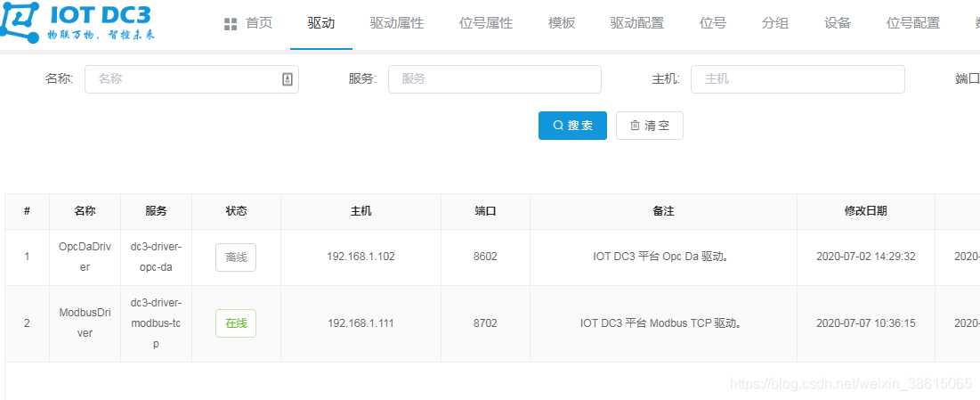Image resolution: width=980 pixels, height=400 pixels.
Task: Switch to the 位号 tab
Action: click(x=713, y=24)
